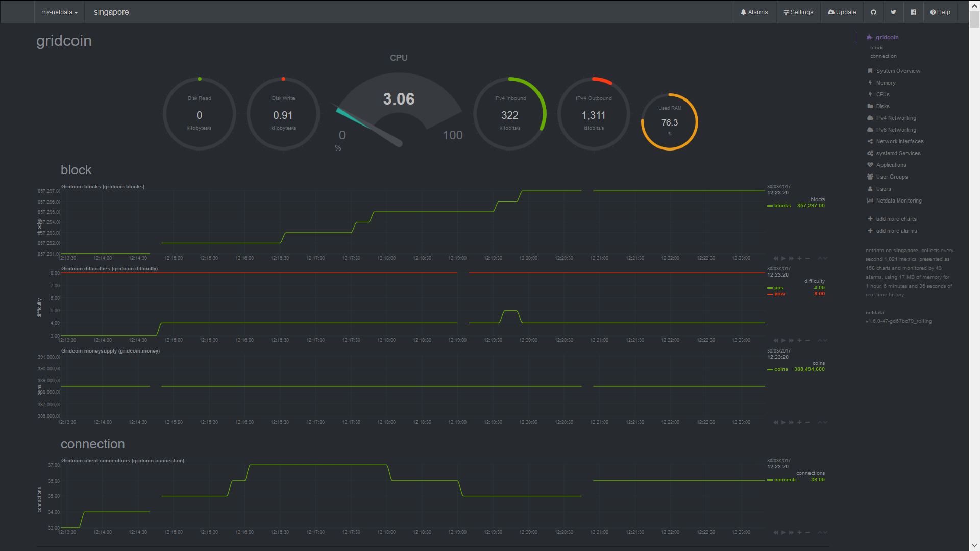The image size is (980, 551).
Task: Zoom in the difficulties chart with plus
Action: (799, 340)
